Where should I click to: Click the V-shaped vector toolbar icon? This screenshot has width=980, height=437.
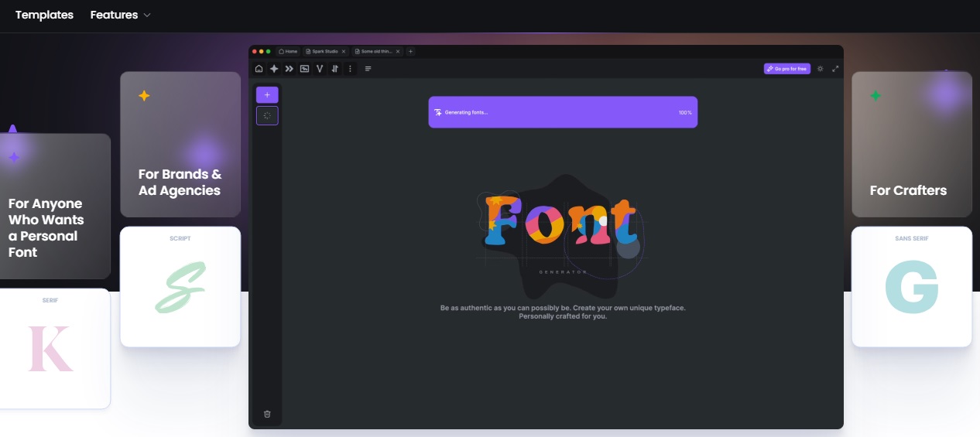pyautogui.click(x=320, y=69)
